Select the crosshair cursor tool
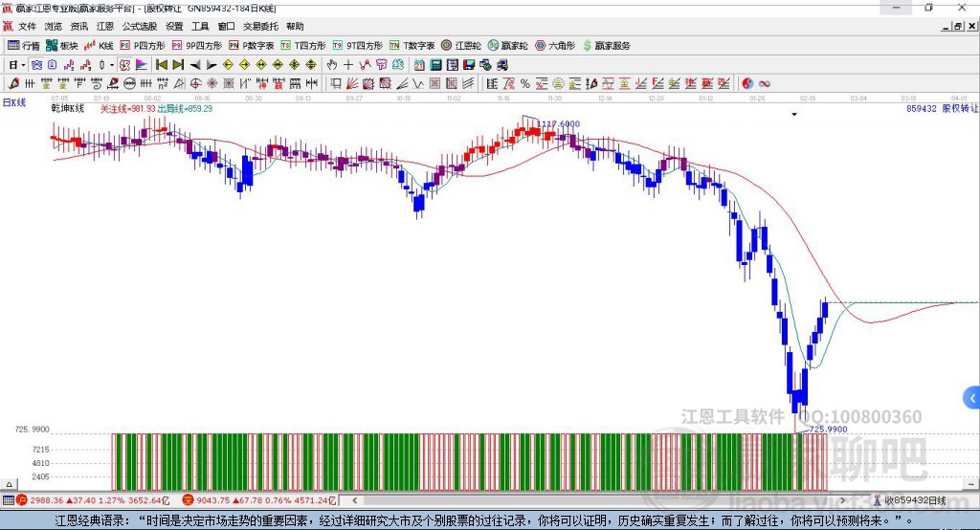This screenshot has width=980, height=530. (348, 65)
